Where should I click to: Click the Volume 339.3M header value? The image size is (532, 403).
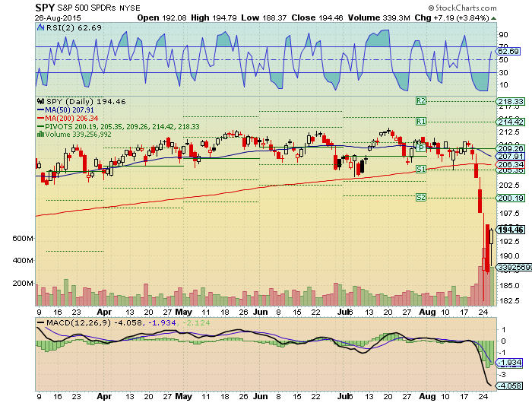[379, 17]
